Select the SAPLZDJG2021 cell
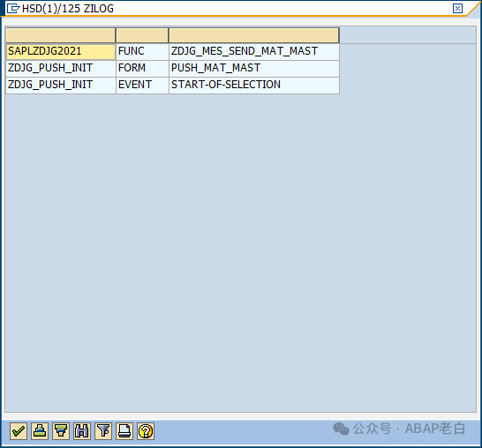The image size is (482, 448). (x=61, y=51)
